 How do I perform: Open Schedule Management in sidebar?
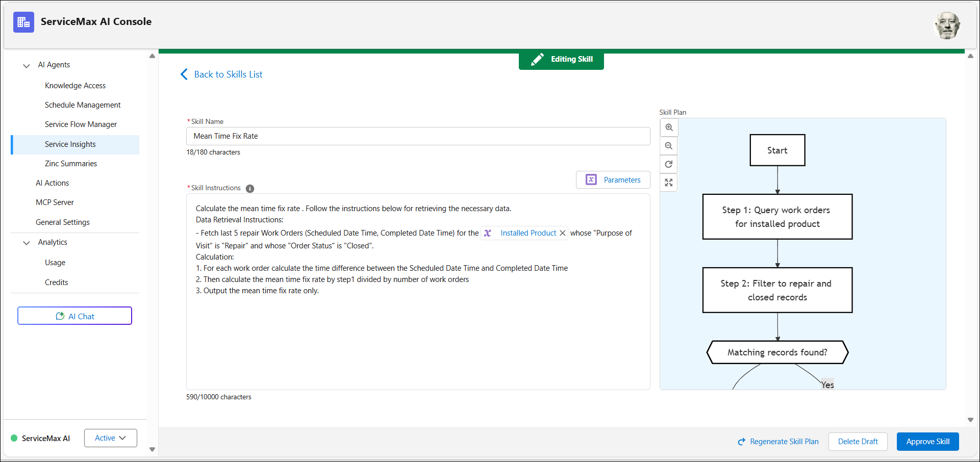(x=75, y=105)
